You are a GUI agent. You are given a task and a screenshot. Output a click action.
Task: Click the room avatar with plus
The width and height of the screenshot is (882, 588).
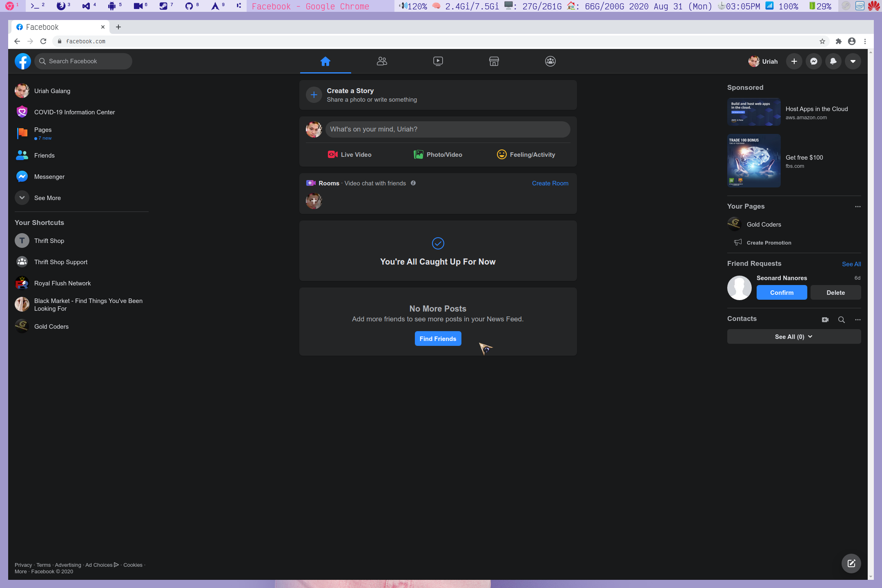[314, 201]
